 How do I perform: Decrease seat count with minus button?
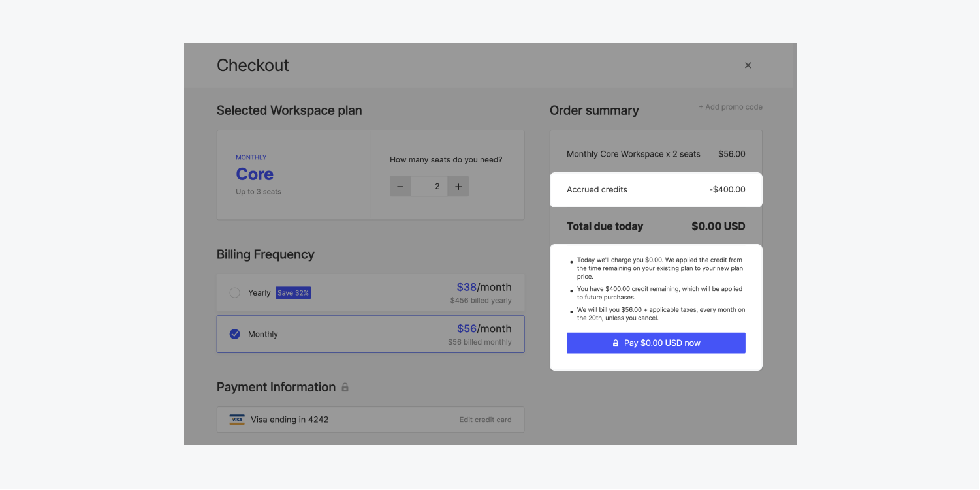(400, 187)
